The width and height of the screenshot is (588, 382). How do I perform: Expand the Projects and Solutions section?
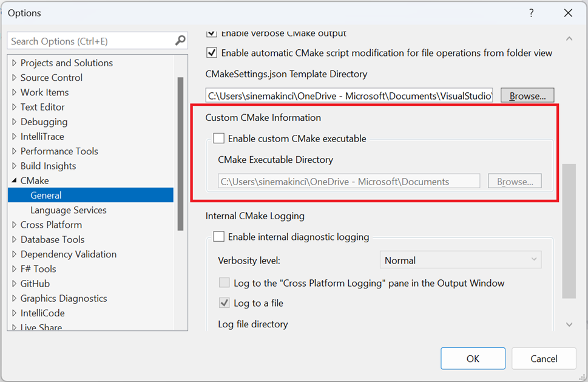point(15,63)
